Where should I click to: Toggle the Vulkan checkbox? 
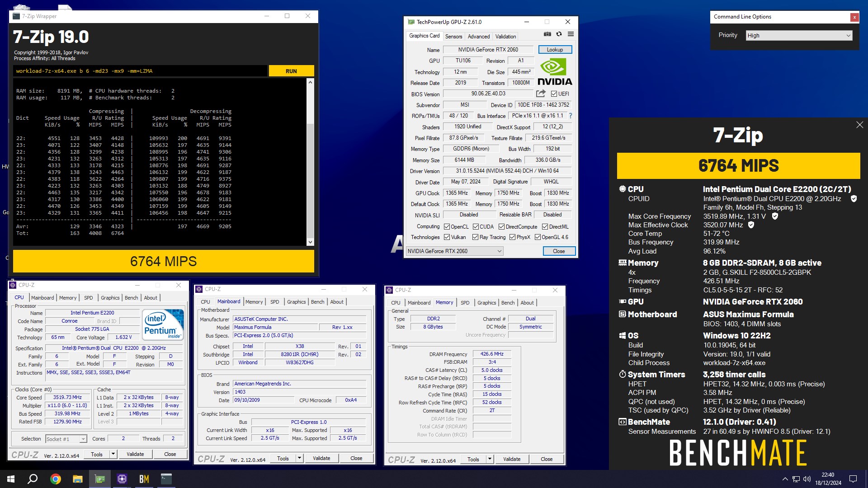pos(447,237)
